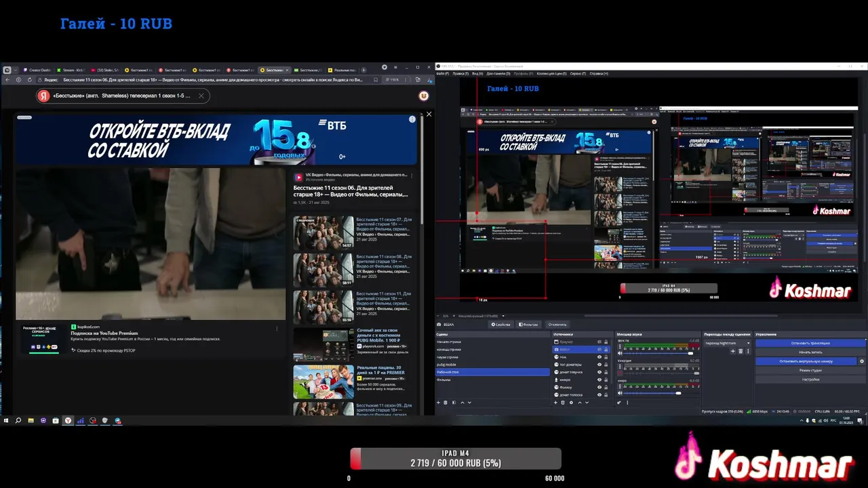
Task: Open Настройки button in OBS controls
Action: pyautogui.click(x=810, y=380)
